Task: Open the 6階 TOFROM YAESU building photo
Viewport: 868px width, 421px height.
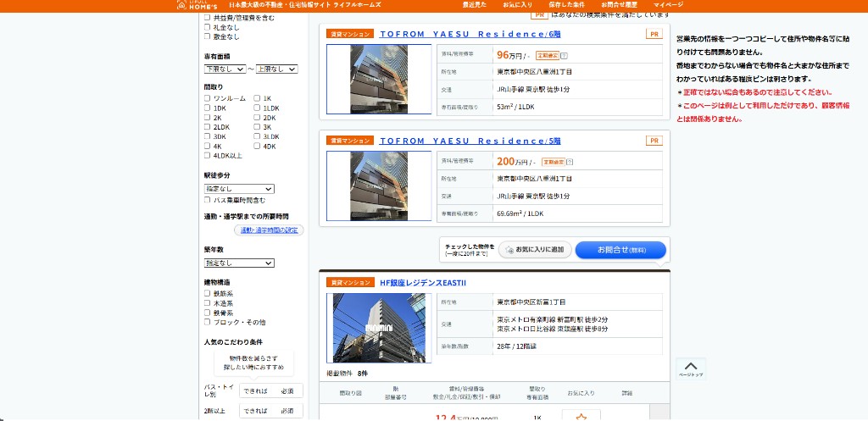Action: [x=379, y=79]
